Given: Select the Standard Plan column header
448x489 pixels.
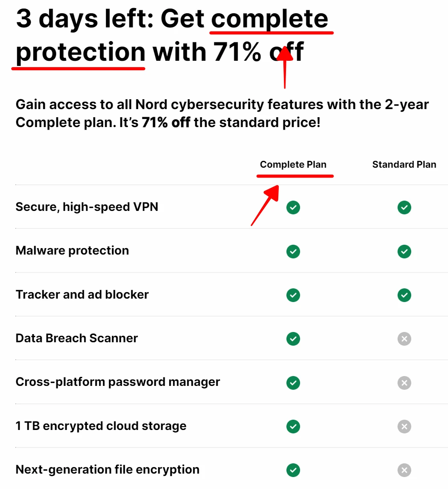Looking at the screenshot, I should point(404,164).
